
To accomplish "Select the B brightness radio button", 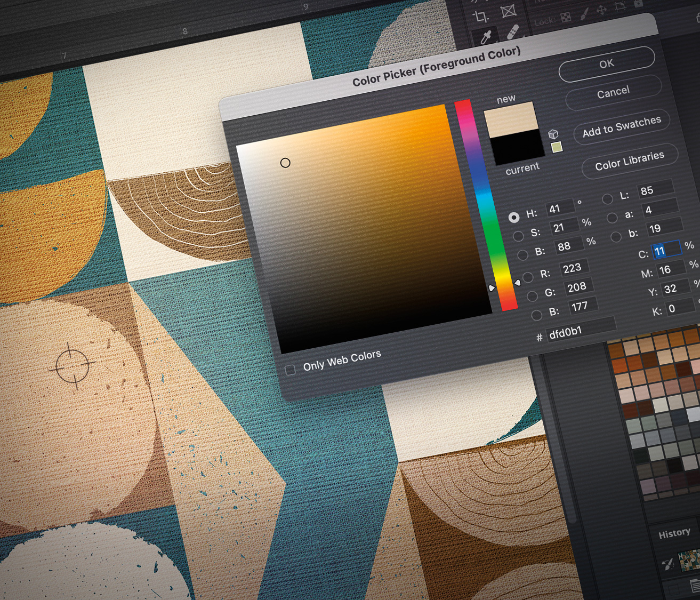I will pyautogui.click(x=522, y=255).
